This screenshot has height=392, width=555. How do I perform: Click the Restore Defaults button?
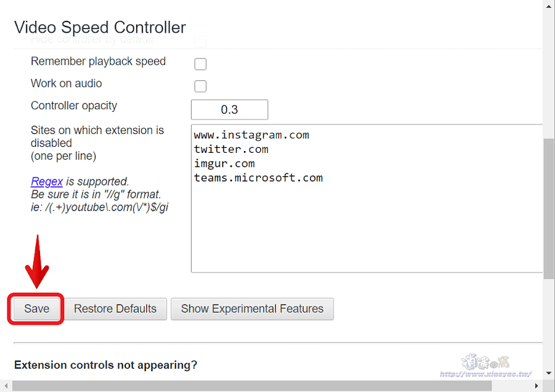tap(115, 309)
